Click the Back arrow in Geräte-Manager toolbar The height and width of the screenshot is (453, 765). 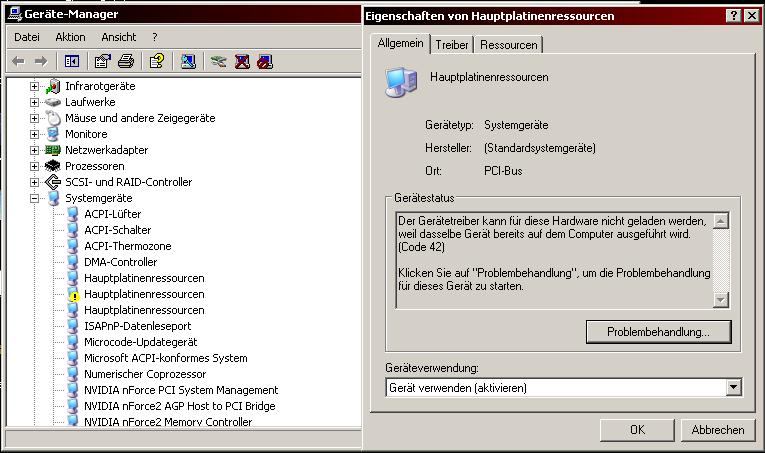pyautogui.click(x=18, y=61)
